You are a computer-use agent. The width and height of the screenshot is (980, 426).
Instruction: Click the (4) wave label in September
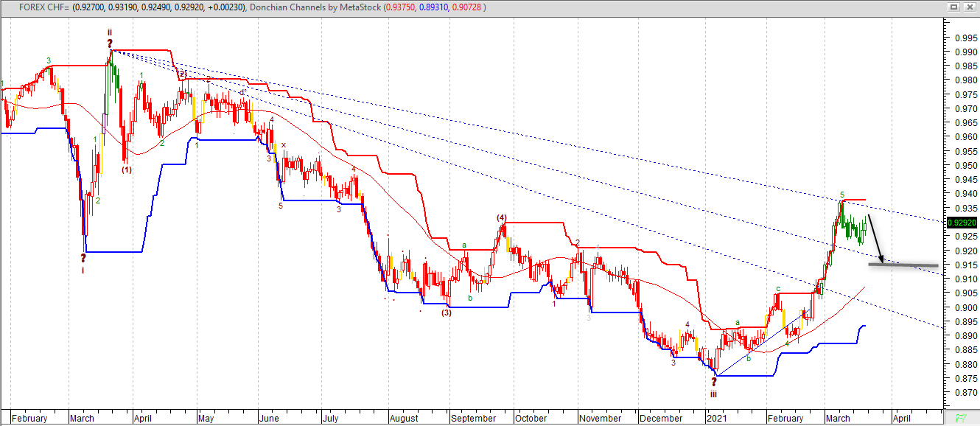click(502, 217)
